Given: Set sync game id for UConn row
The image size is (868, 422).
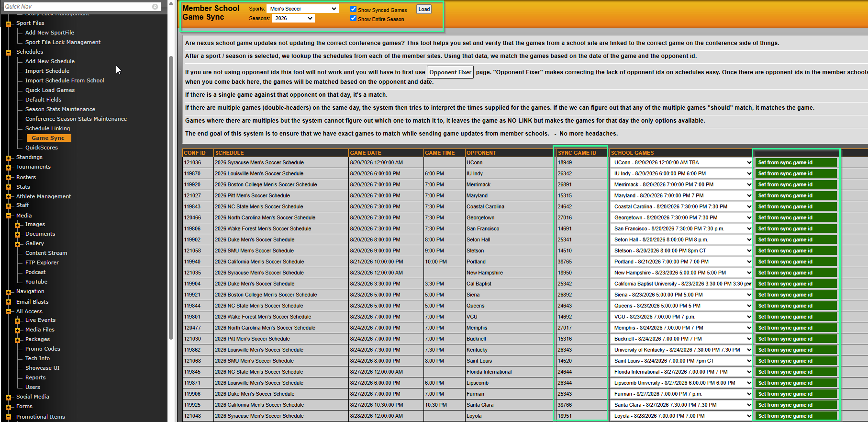Looking at the screenshot, I should [x=796, y=162].
